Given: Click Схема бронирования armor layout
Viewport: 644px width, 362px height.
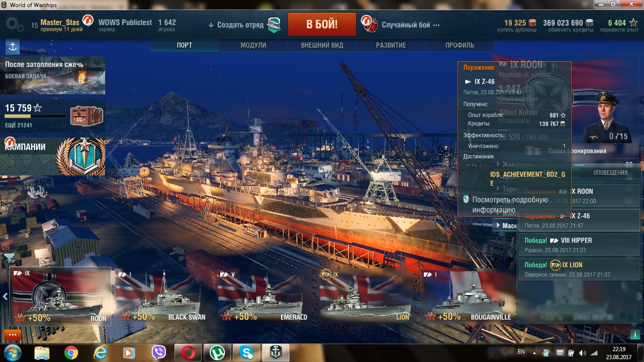Looking at the screenshot, I should tap(577, 151).
